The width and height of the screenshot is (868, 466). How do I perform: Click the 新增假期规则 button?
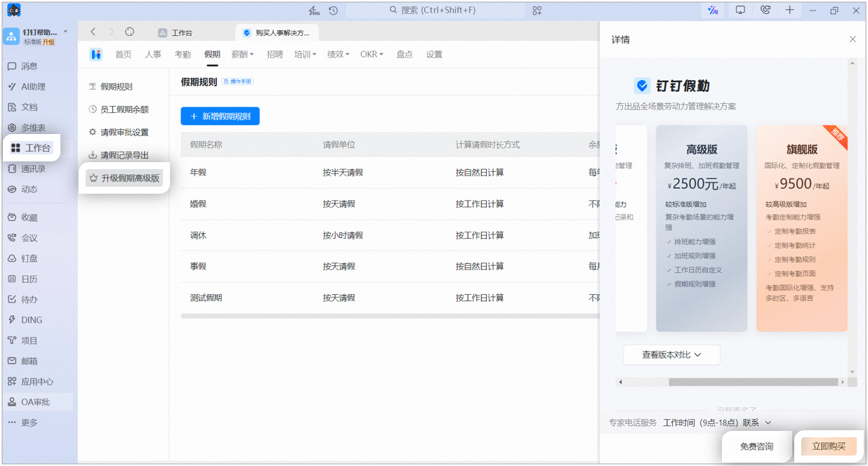click(220, 116)
